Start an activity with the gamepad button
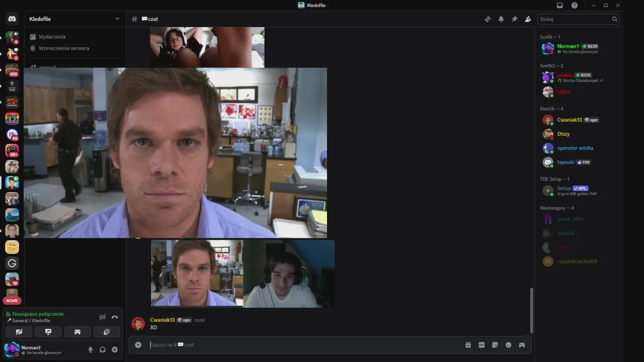 77,332
